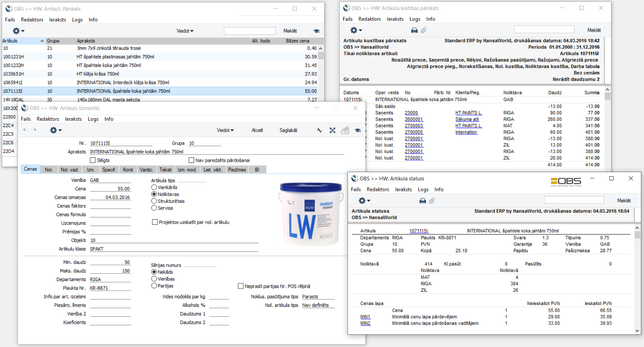This screenshot has height=347, width=644.
Task: Switch to the Konti tab
Action: [128, 169]
